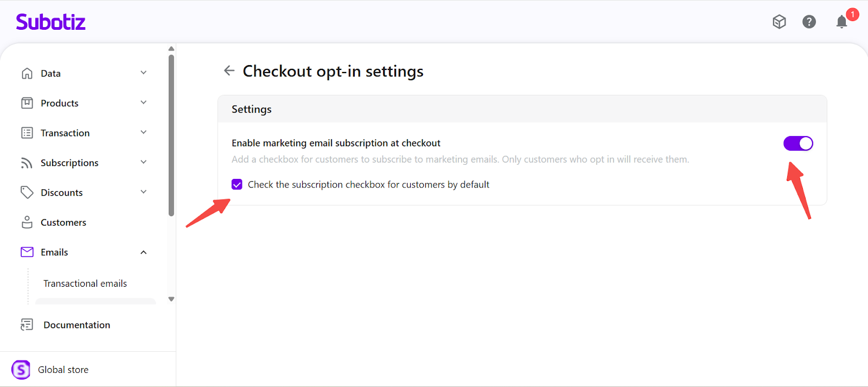Expand the Data menu chevron
Viewport: 868px width, 387px height.
144,73
